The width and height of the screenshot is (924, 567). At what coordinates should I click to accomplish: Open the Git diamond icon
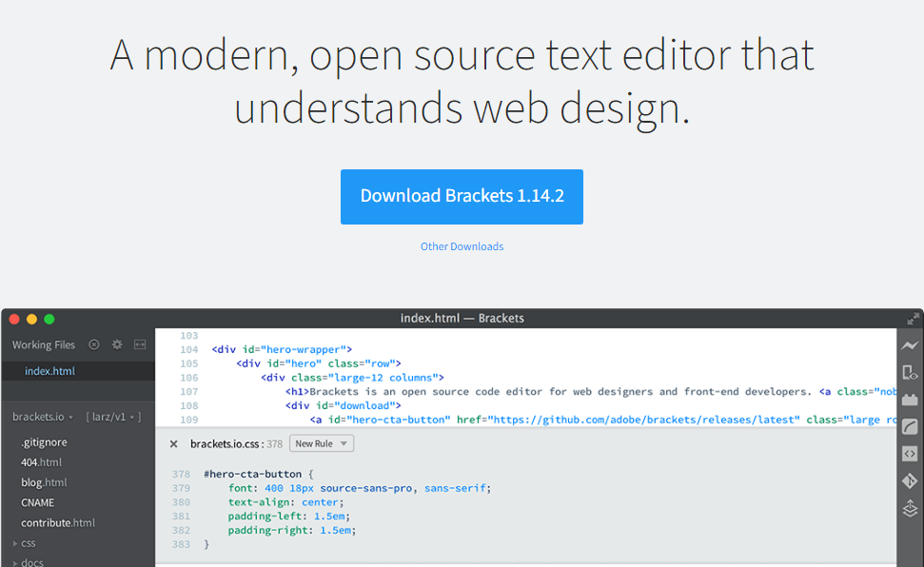click(910, 481)
